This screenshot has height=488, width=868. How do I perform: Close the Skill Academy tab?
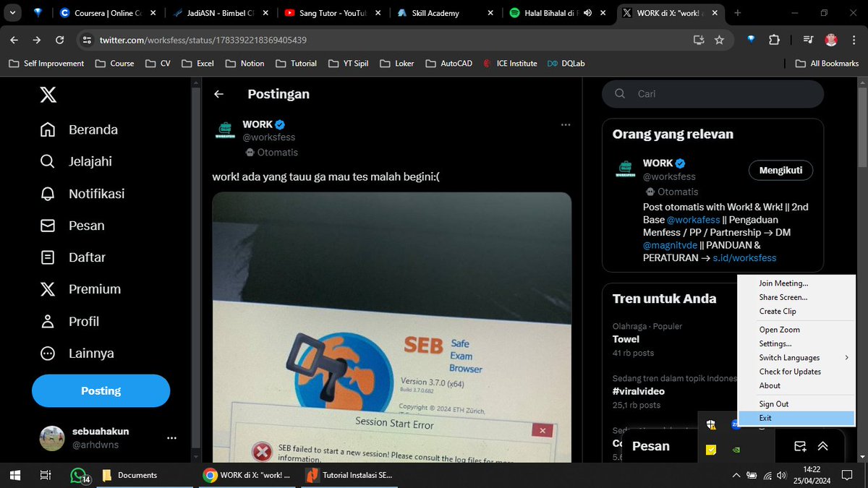(490, 13)
